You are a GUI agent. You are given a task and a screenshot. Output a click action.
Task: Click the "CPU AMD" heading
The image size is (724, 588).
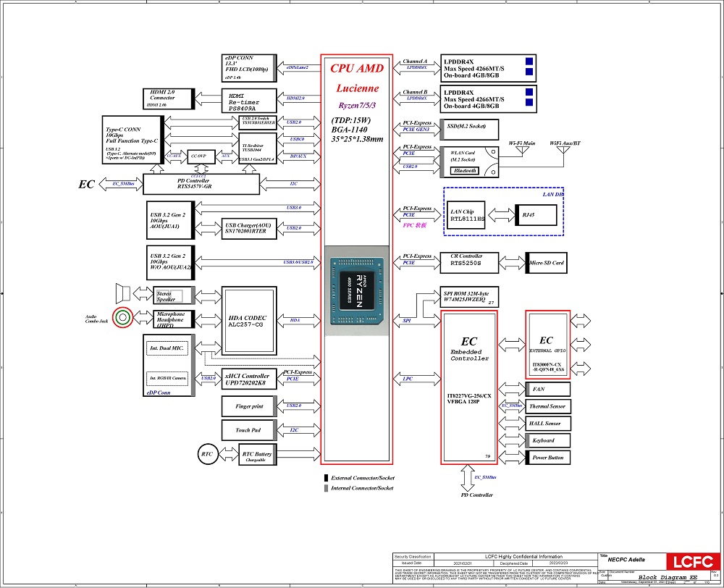[x=357, y=68]
